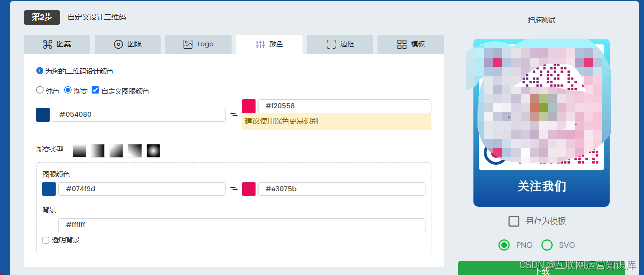
Task: Click the sliders icon on 颜色 tab
Action: coord(260,44)
